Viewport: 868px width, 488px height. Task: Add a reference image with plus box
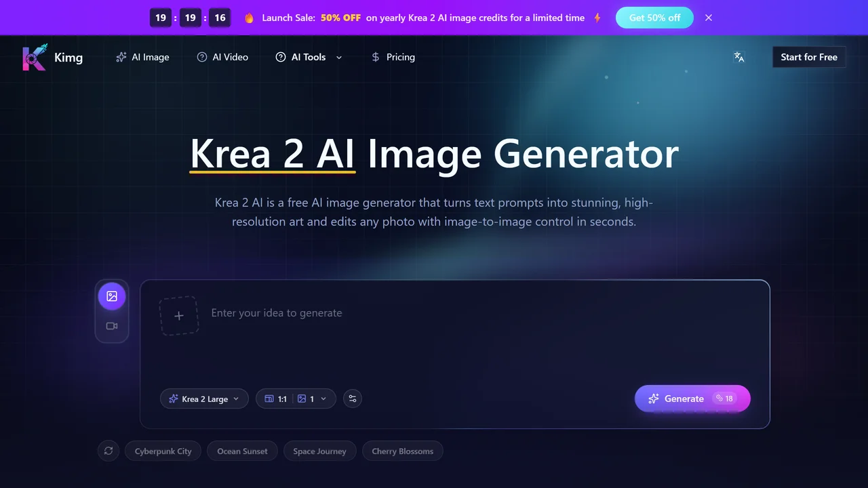[179, 315]
